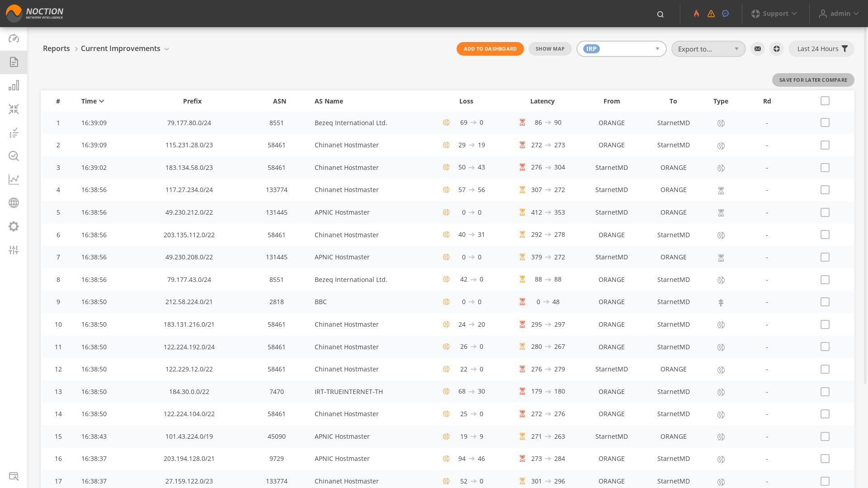Check the select-all checkbox in header
Viewport: 868px width, 488px height.
(825, 101)
